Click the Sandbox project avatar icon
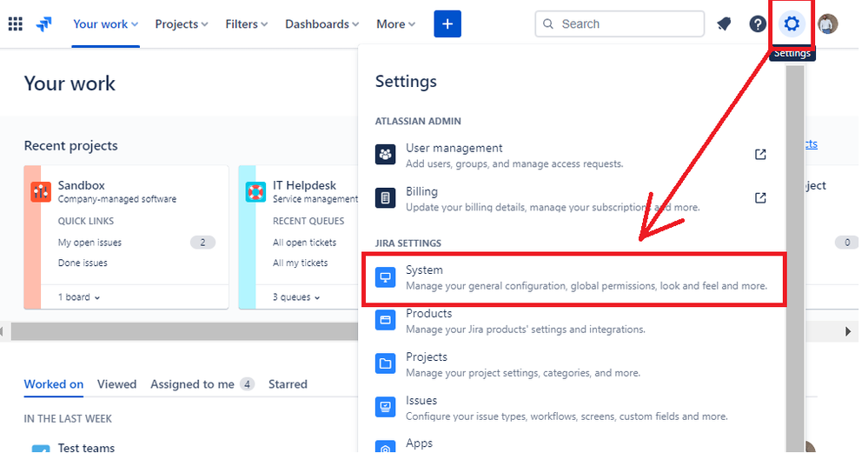This screenshot has height=453, width=868. coord(41,192)
